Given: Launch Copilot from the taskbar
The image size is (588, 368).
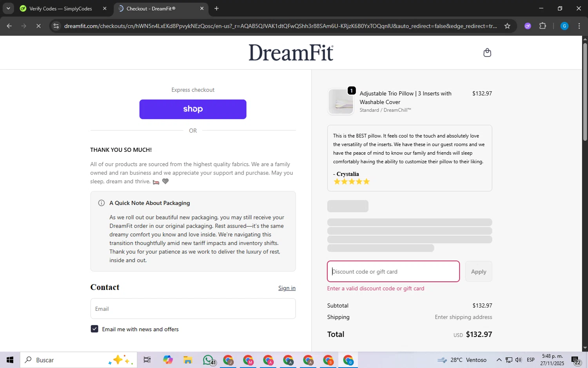Looking at the screenshot, I should (x=168, y=360).
